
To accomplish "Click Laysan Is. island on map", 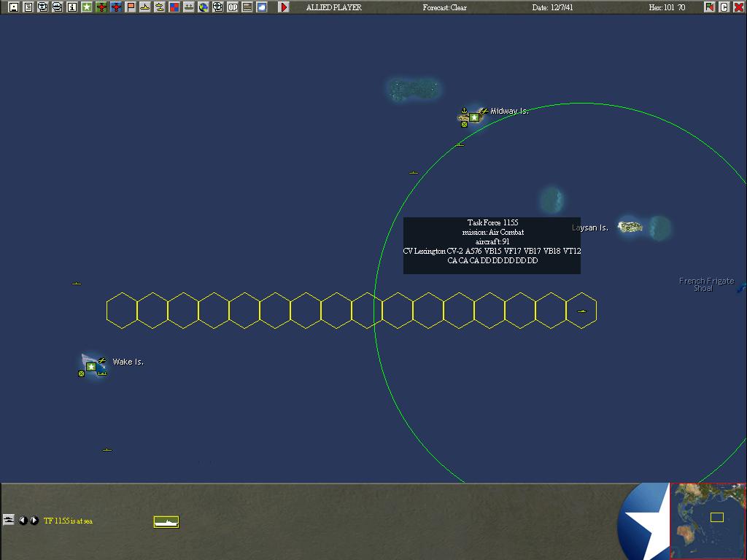I will coord(630,227).
